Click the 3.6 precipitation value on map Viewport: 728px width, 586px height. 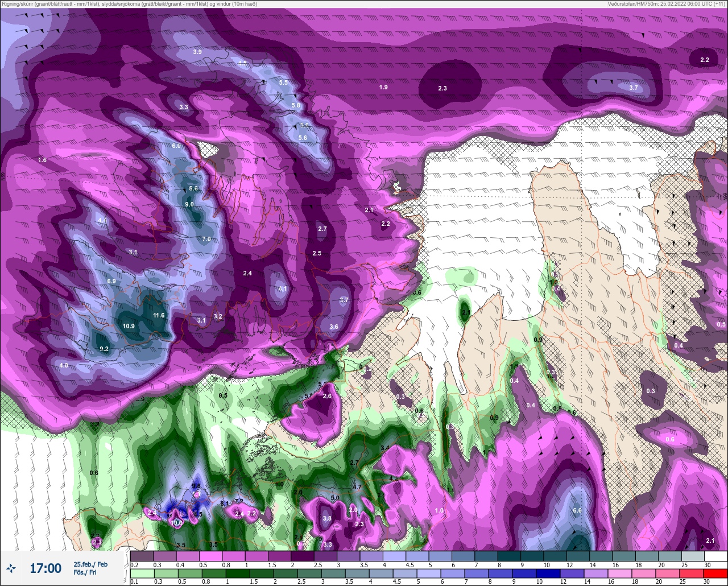[334, 327]
